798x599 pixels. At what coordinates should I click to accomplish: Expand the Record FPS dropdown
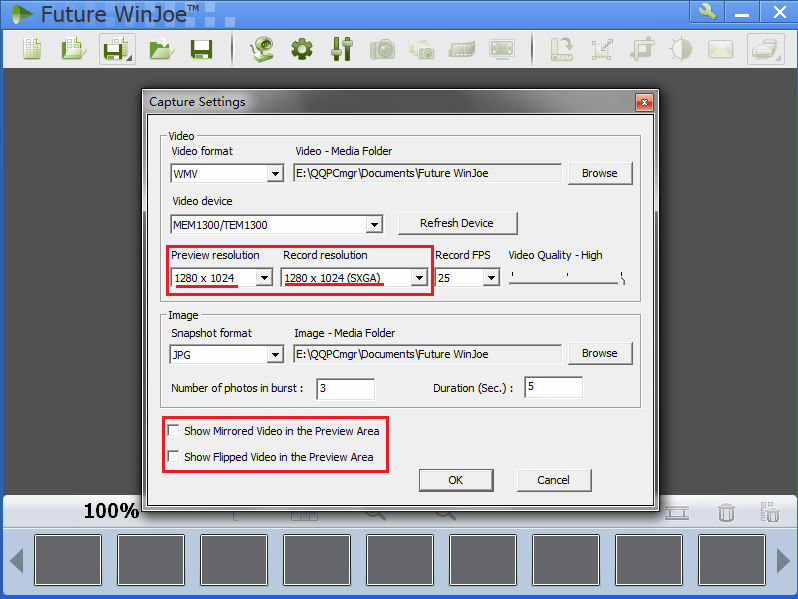click(491, 278)
